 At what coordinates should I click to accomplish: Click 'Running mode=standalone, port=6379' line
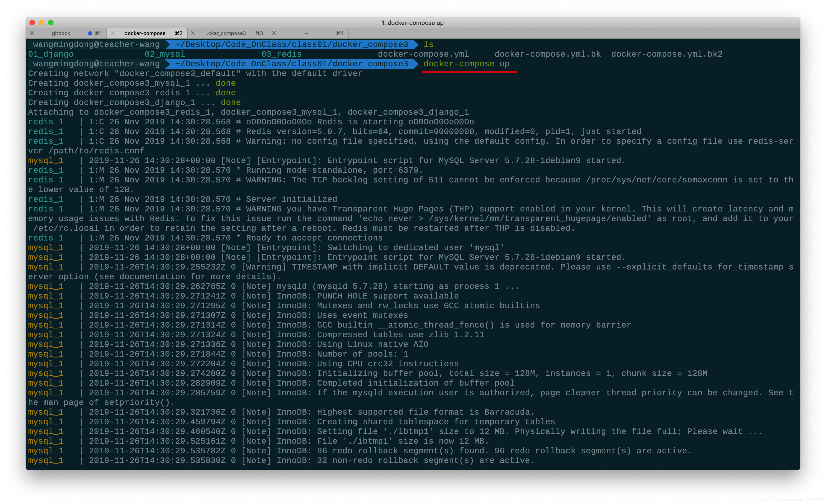226,170
